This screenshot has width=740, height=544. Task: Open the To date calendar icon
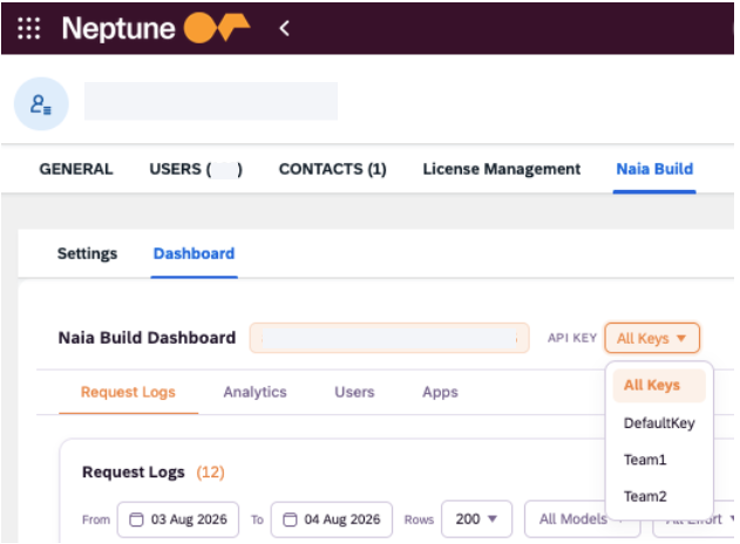(x=290, y=519)
